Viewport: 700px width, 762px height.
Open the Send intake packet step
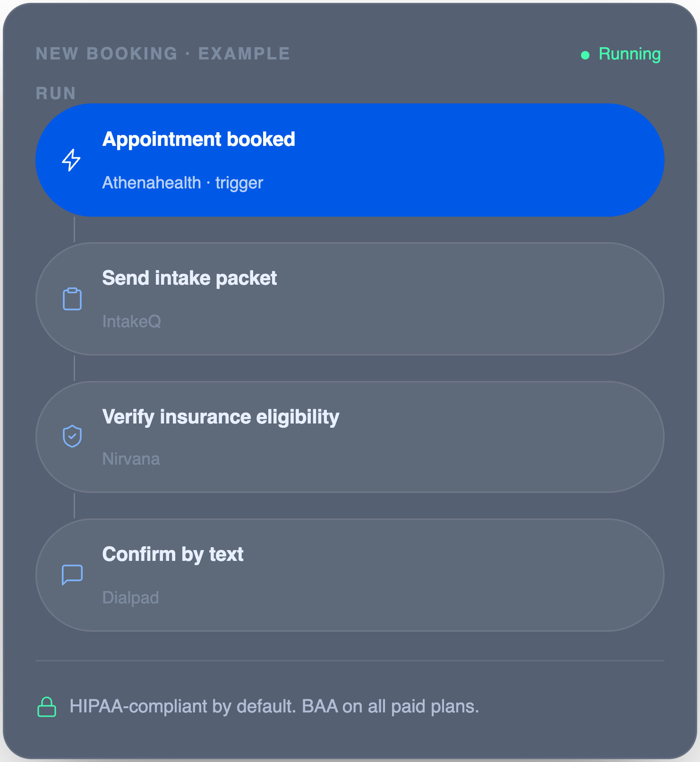click(x=350, y=299)
